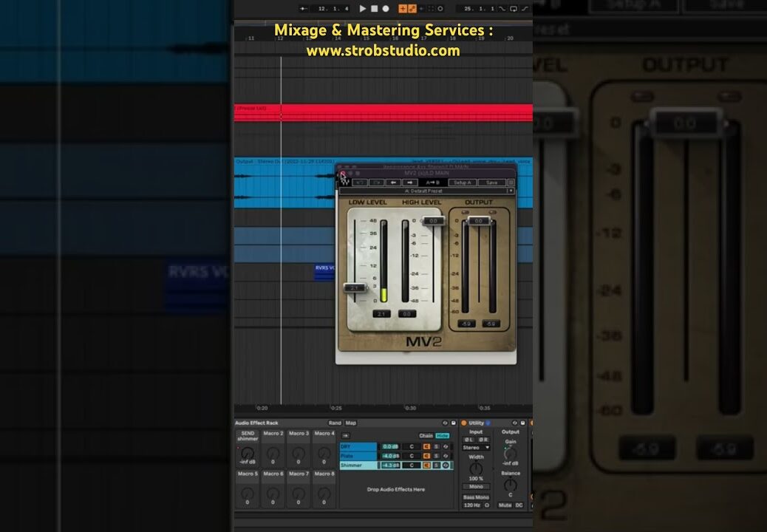Click the Audio Effect Rack hot-swap icon
767x532 pixels.
[x=445, y=423]
